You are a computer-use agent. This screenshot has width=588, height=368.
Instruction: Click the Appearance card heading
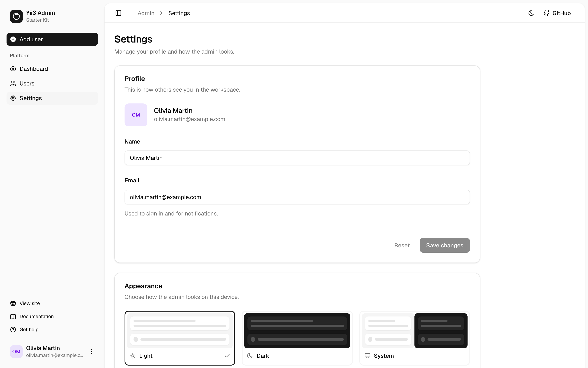coord(143,286)
